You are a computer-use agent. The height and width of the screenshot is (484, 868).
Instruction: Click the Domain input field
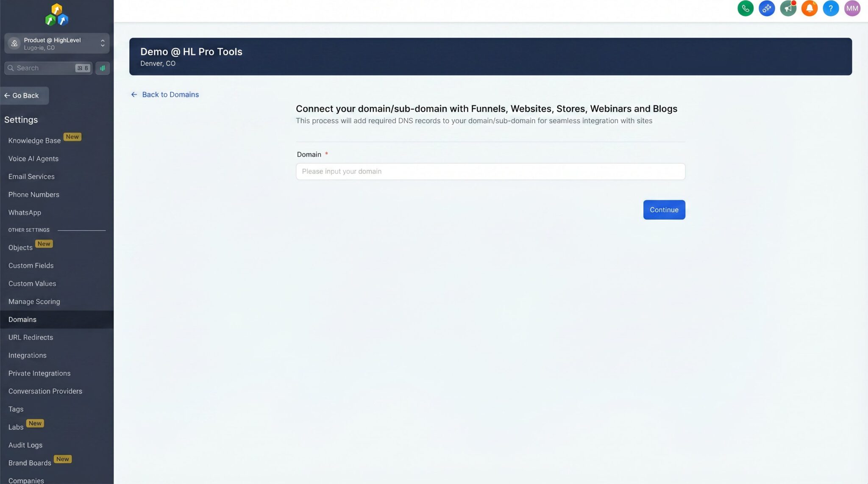click(490, 171)
